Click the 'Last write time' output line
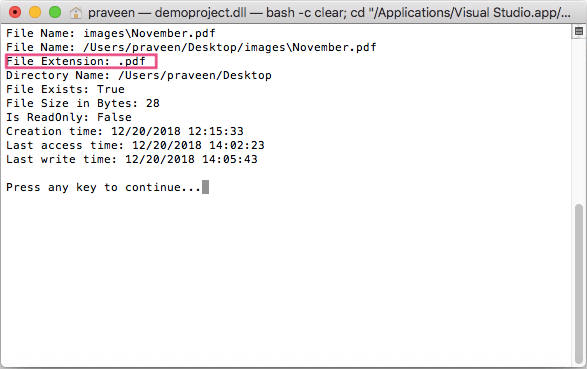The height and width of the screenshot is (369, 587). pos(132,159)
